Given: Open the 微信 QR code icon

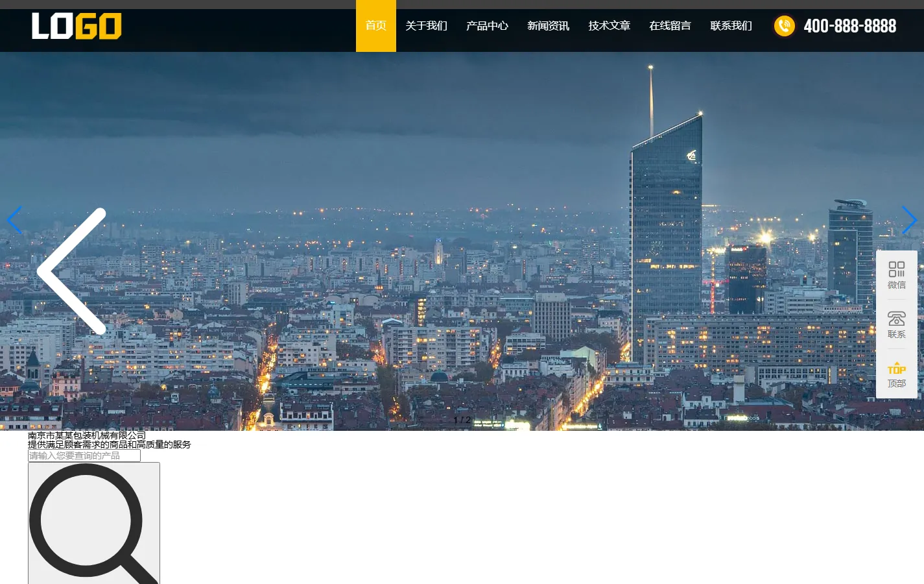Looking at the screenshot, I should tap(897, 275).
